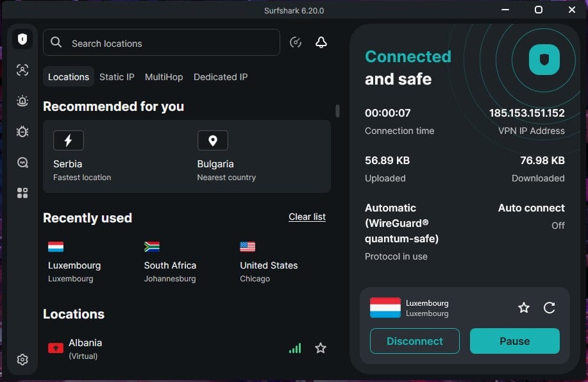Open the notifications bell
Viewport: 588px width, 382px height.
[x=321, y=42]
